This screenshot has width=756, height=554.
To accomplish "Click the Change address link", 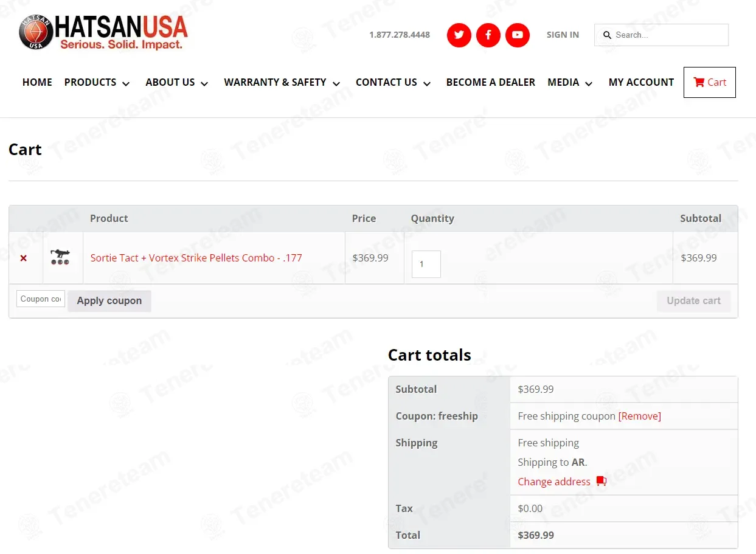I will point(554,482).
